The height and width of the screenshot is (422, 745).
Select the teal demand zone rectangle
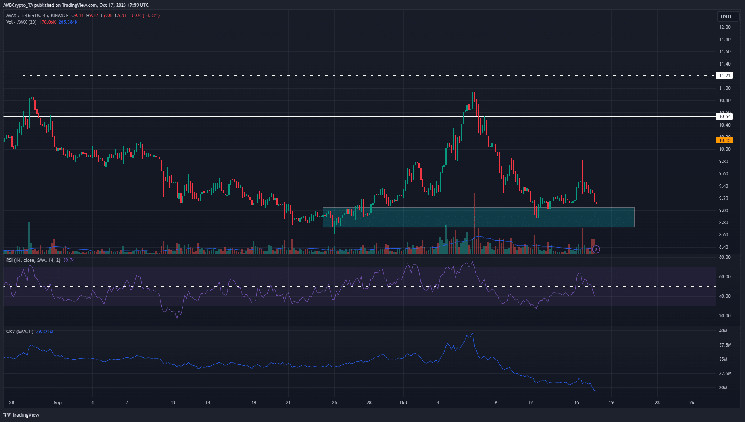[x=478, y=217]
